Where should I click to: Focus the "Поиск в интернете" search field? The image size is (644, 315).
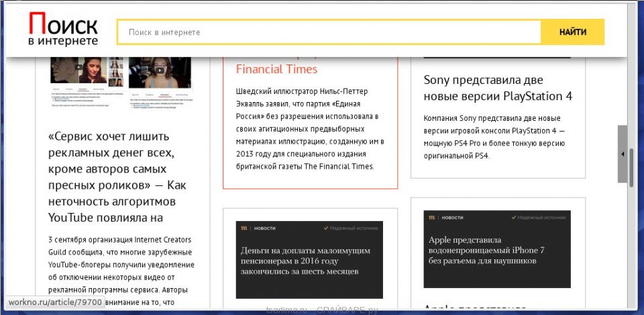[329, 32]
